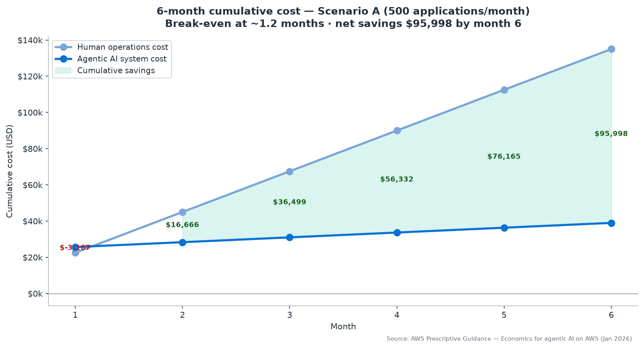Click the Cumulative cost (USD) y-axis title
Viewport: 644px width, 348px height.
click(10, 171)
